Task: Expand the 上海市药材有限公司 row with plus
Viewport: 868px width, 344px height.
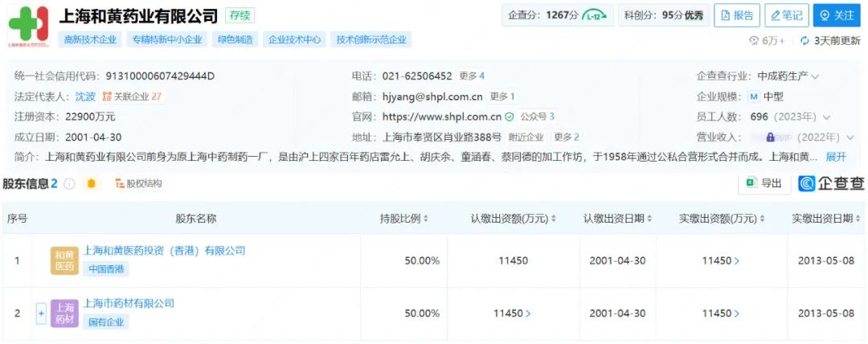Action: pos(41,313)
